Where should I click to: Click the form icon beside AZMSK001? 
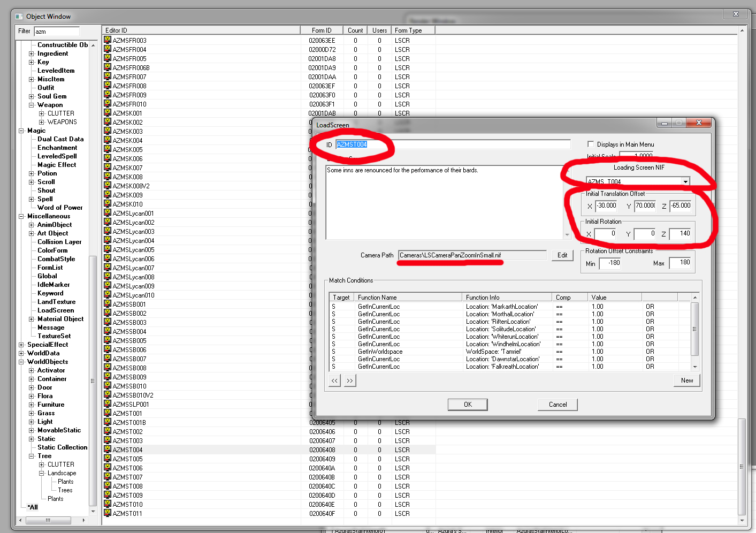pyautogui.click(x=108, y=113)
